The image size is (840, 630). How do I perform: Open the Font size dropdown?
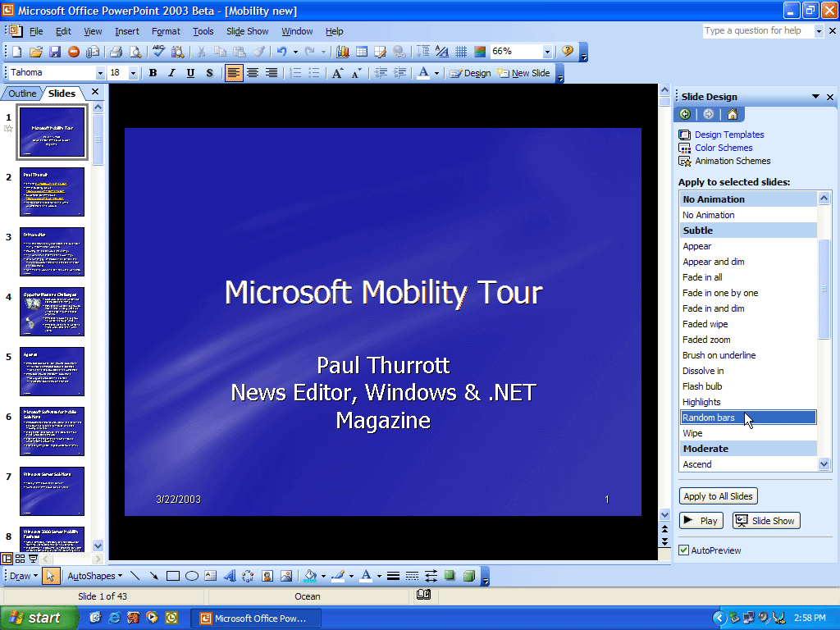(133, 73)
